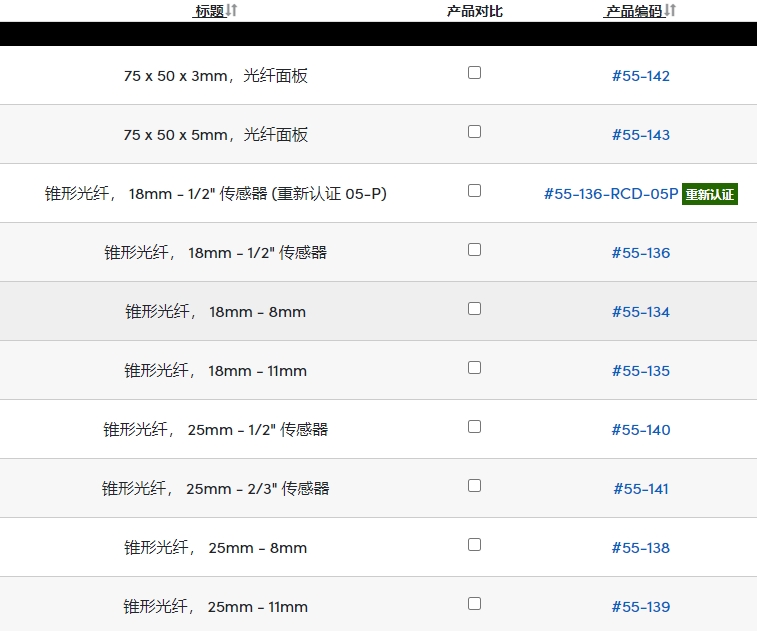
Task: Tick compare checkbox for 25mm - 2/3" 传感器
Action: pos(475,486)
